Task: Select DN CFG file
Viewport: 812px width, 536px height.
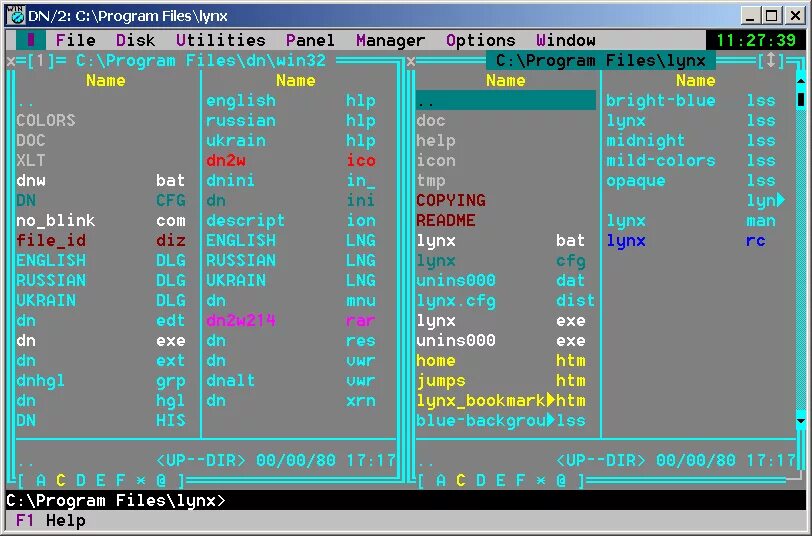Action: (101, 200)
